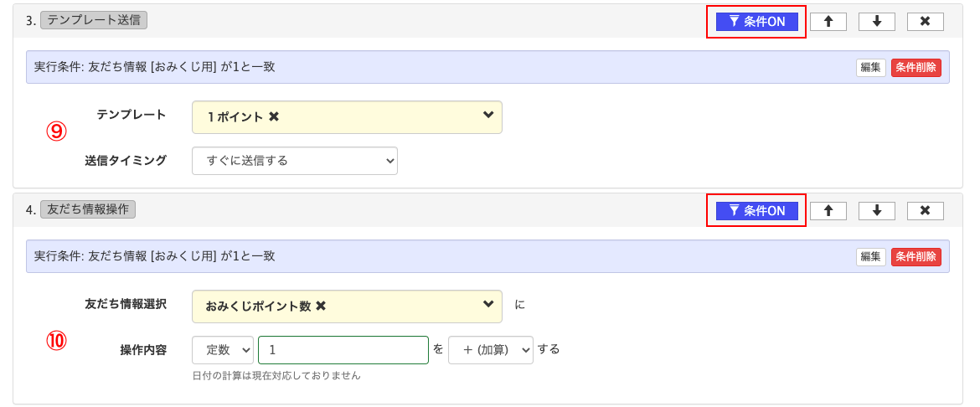The width and height of the screenshot is (980, 407).
Task: Click the 日付の計算は現在対応しておりません note
Action: (276, 376)
